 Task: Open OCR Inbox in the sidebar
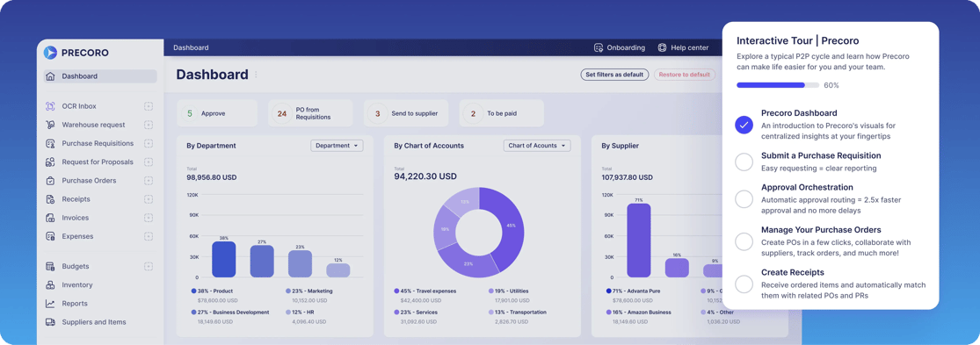click(x=79, y=106)
